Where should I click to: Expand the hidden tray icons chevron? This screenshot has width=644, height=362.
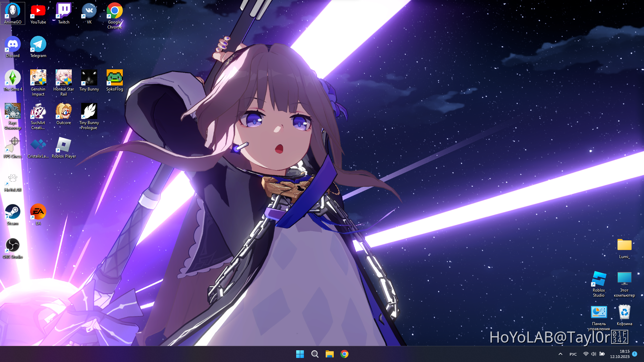tap(560, 354)
